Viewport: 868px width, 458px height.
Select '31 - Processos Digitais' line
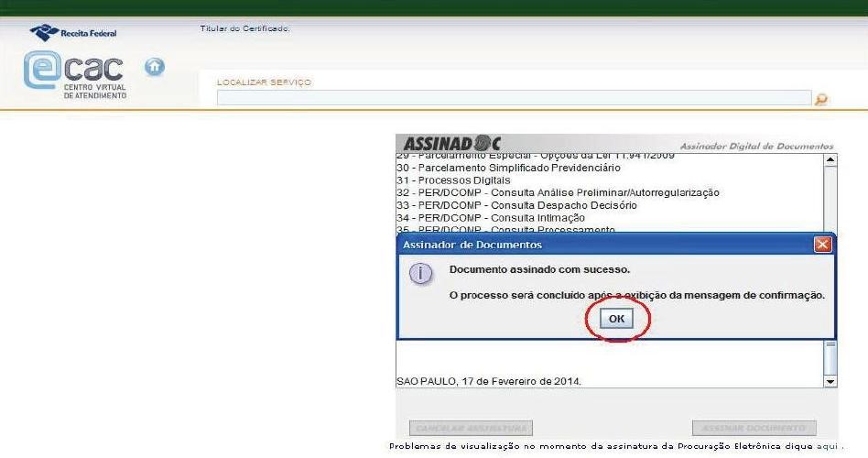[453, 180]
